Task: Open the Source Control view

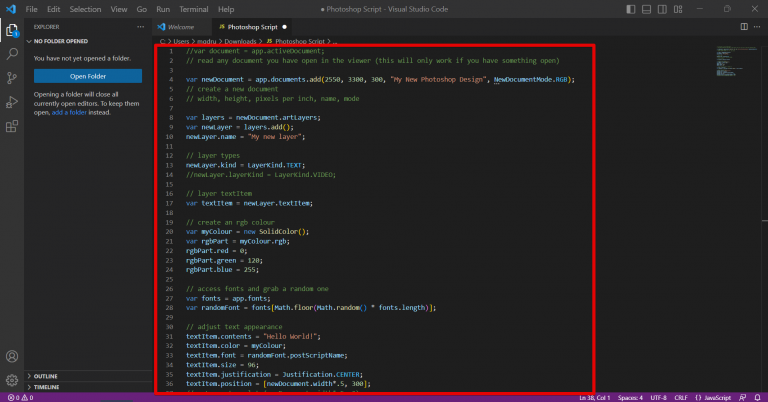Action: click(12, 78)
